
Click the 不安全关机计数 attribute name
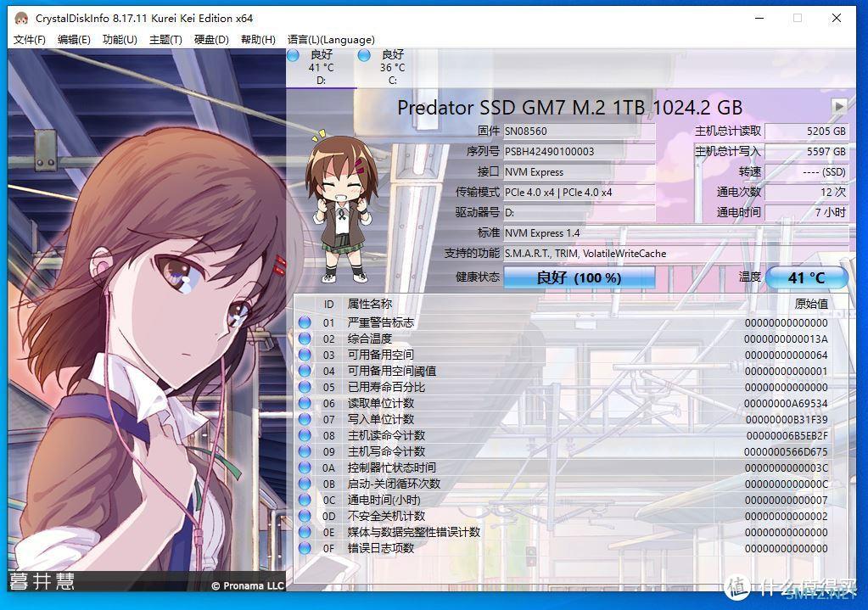[386, 516]
